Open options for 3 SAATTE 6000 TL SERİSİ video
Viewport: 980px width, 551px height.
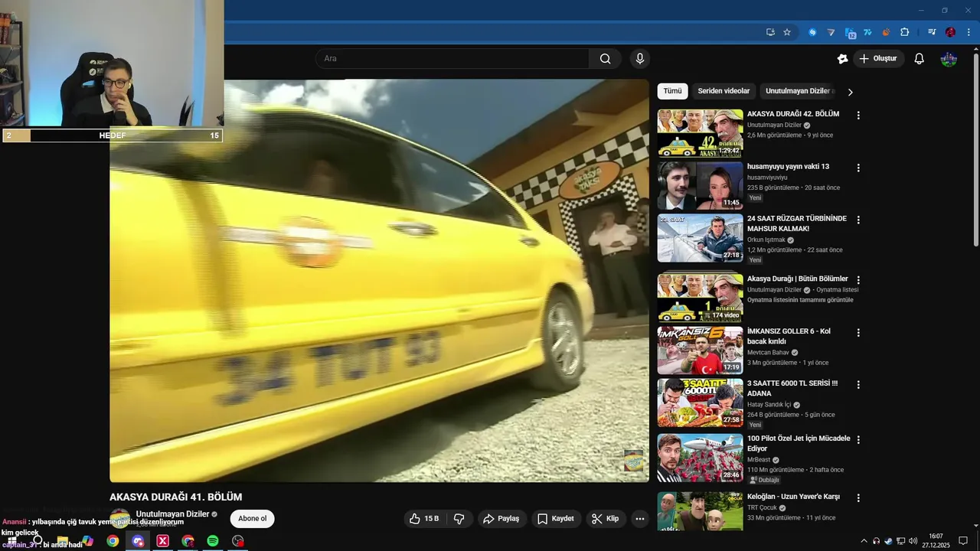[x=858, y=385]
